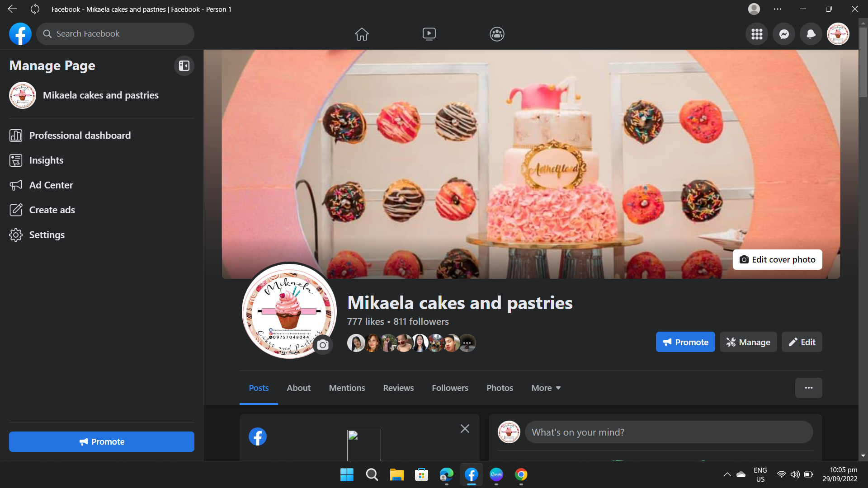
Task: Open the Messenger icon
Action: pyautogui.click(x=784, y=34)
